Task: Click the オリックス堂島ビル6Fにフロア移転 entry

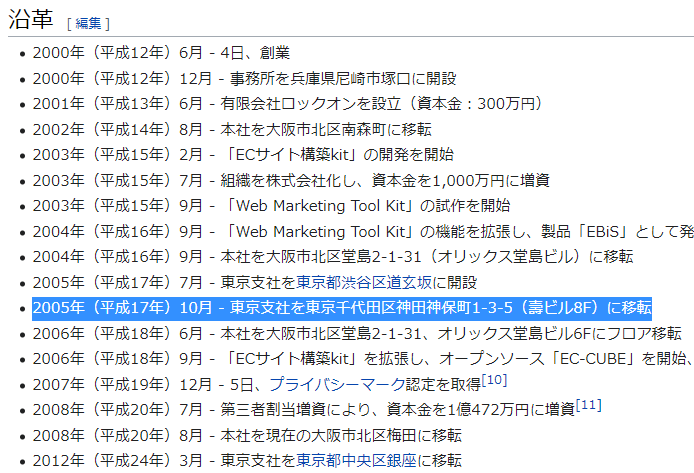Action: (x=357, y=334)
